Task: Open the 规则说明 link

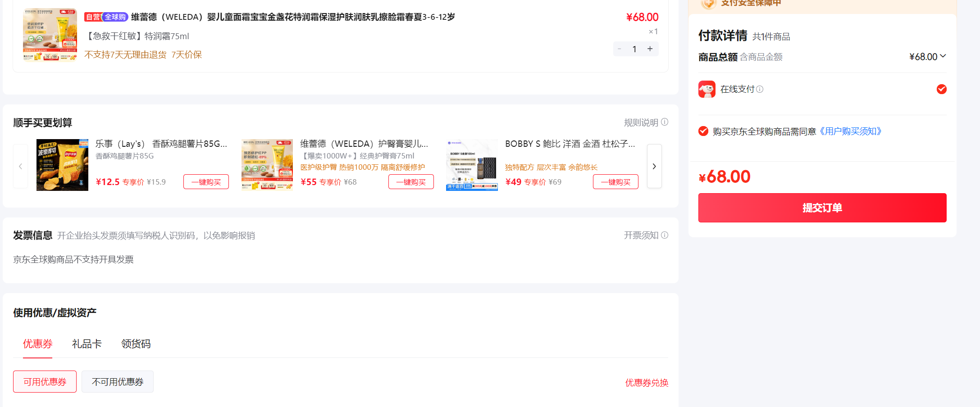Action: [x=641, y=122]
